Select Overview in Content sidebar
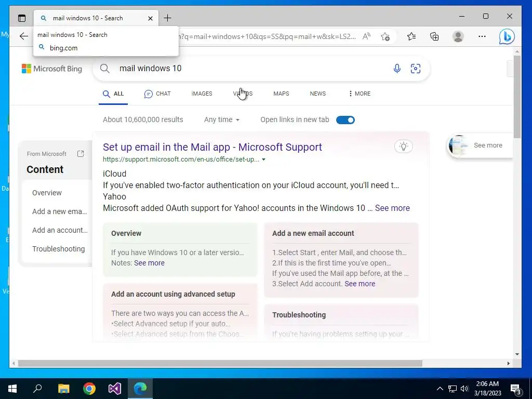 click(x=47, y=193)
